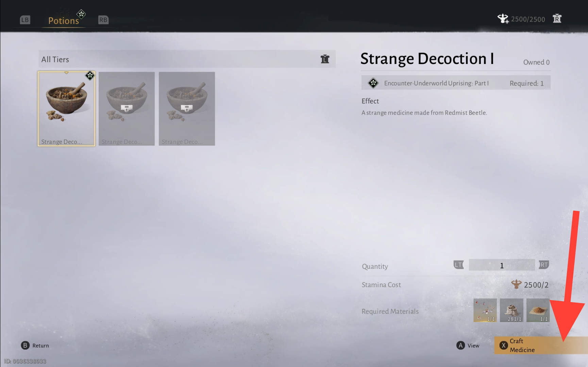This screenshot has width=588, height=367.
Task: Click the stamp icon in top-right header
Action: coord(557,18)
